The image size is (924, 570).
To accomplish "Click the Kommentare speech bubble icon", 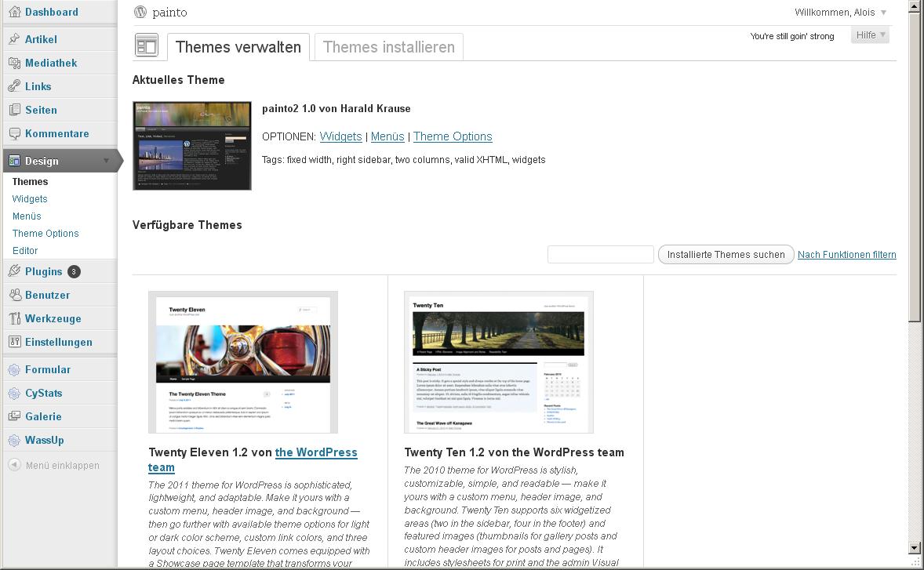I will pos(14,133).
